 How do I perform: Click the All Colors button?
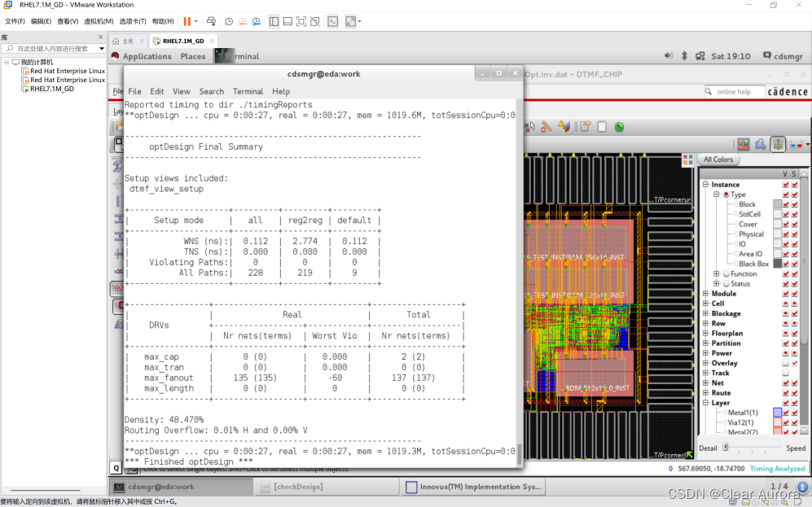[718, 160]
